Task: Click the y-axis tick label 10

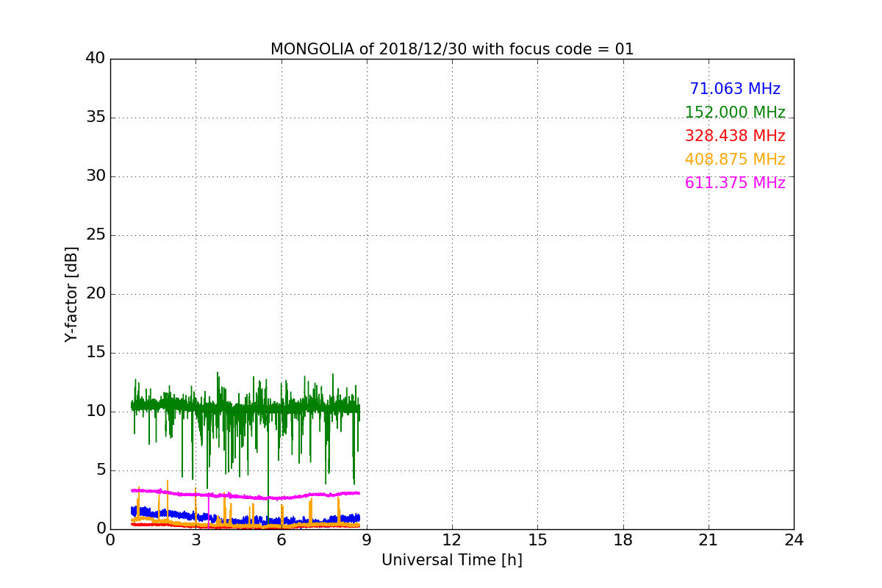Action: pos(96,412)
